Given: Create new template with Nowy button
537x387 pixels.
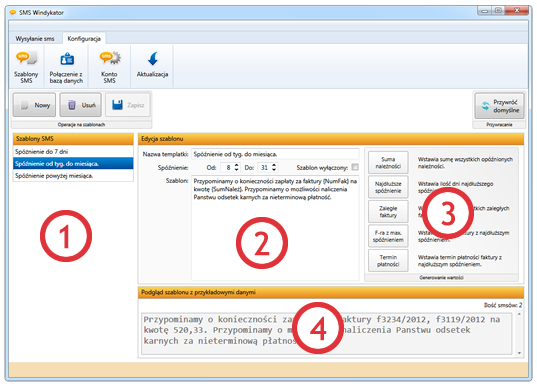Looking at the screenshot, I should point(34,105).
